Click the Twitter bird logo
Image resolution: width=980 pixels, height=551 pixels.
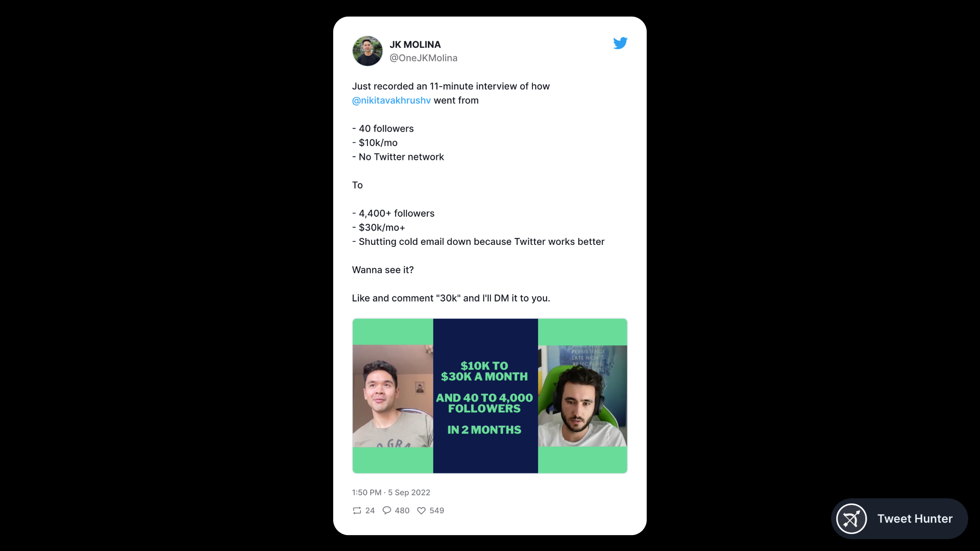click(x=620, y=43)
